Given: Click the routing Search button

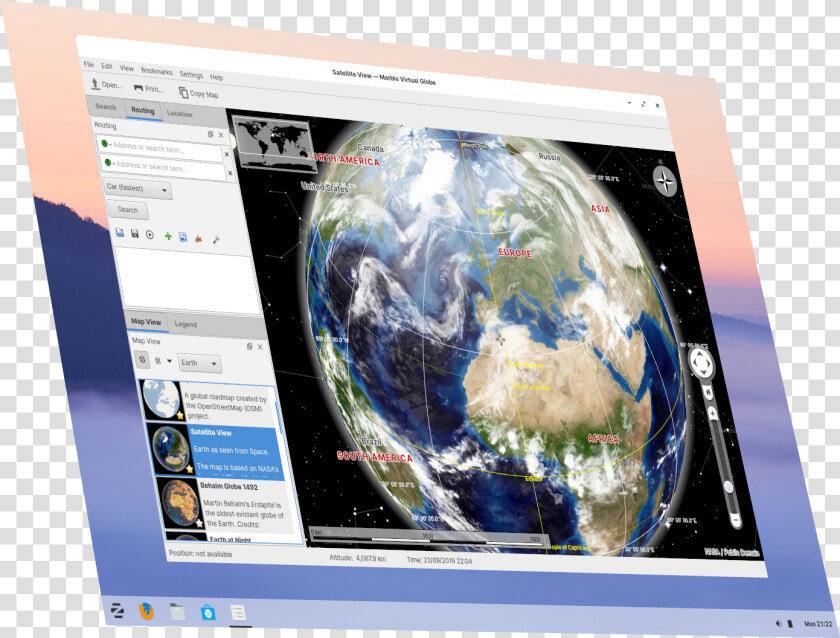Looking at the screenshot, I should (128, 209).
